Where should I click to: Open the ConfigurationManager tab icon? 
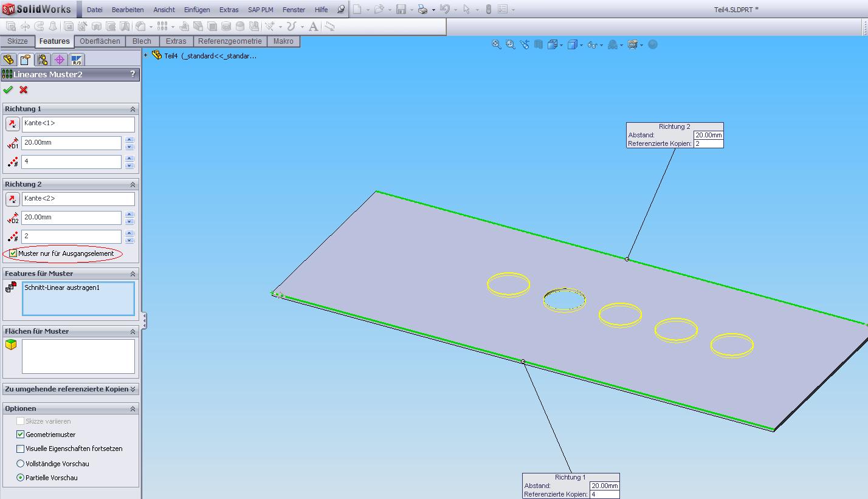point(42,60)
